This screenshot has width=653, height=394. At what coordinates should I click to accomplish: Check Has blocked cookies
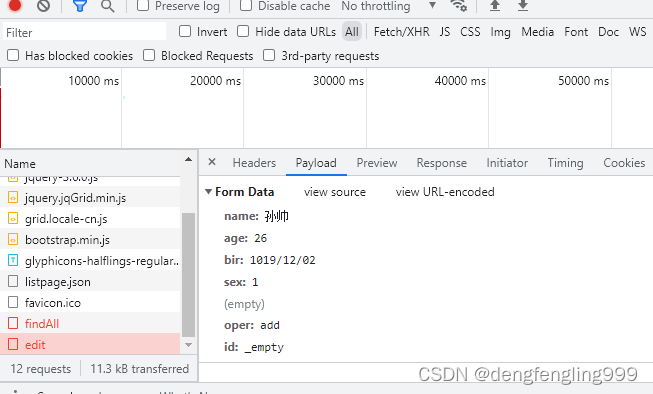pos(13,55)
